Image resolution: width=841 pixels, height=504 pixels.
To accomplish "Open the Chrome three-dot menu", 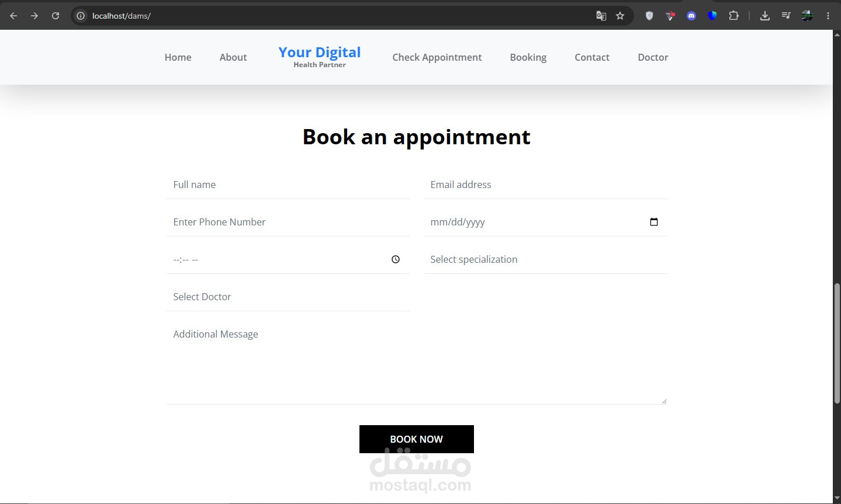I will (828, 16).
